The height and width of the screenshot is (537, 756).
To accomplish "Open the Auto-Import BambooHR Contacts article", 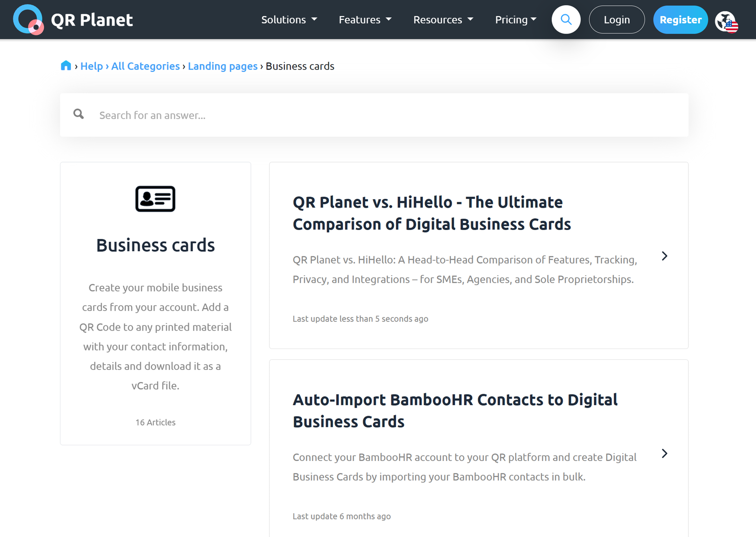I will pyautogui.click(x=455, y=410).
